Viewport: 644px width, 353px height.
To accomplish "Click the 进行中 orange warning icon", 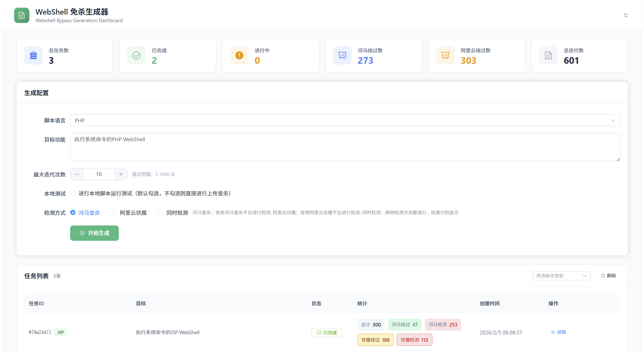I will (239, 55).
